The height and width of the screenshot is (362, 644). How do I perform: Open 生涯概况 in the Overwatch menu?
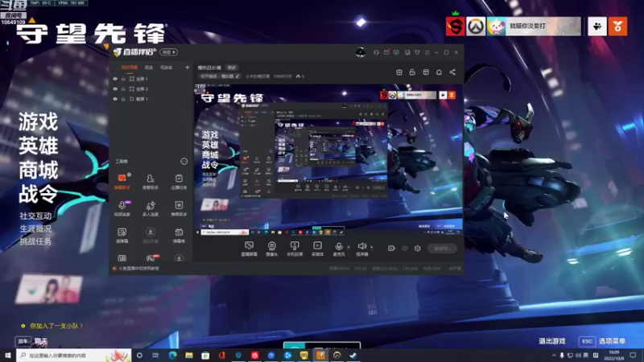[x=35, y=228]
